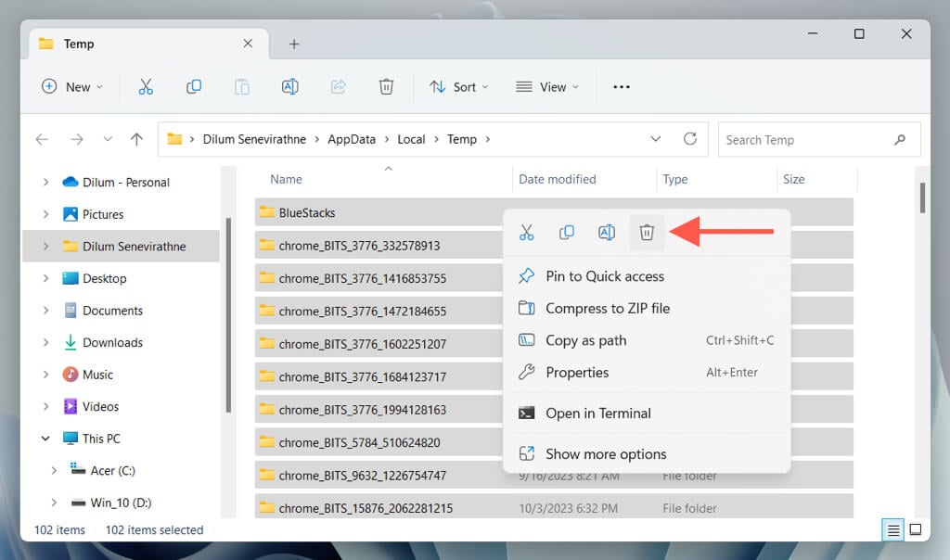Expand the Pictures tree node
The image size is (950, 560).
click(x=45, y=214)
